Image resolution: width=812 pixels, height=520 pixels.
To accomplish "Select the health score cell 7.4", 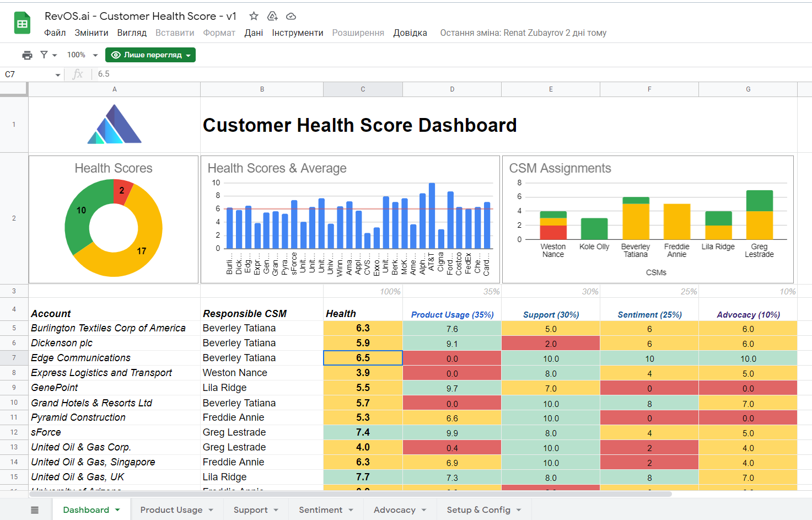I will (x=363, y=432).
